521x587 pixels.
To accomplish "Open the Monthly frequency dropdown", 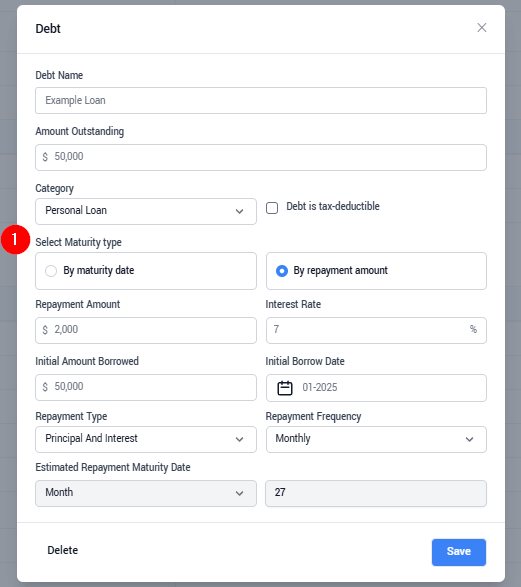I will click(x=376, y=440).
